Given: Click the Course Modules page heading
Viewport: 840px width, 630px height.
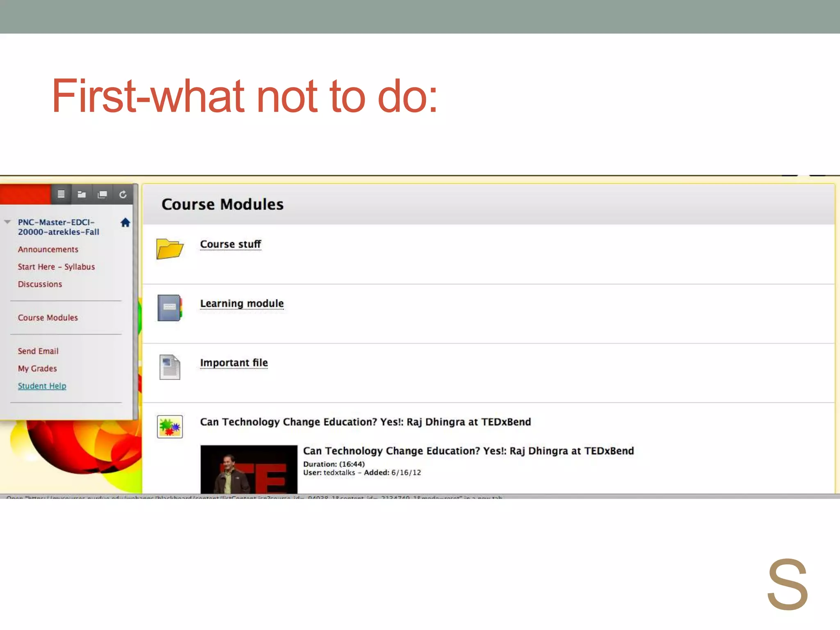Looking at the screenshot, I should (x=222, y=204).
